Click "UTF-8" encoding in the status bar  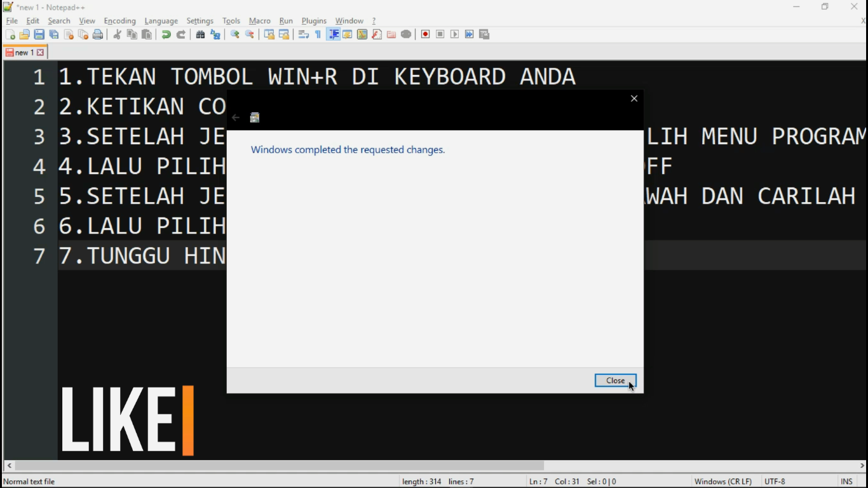(x=775, y=482)
